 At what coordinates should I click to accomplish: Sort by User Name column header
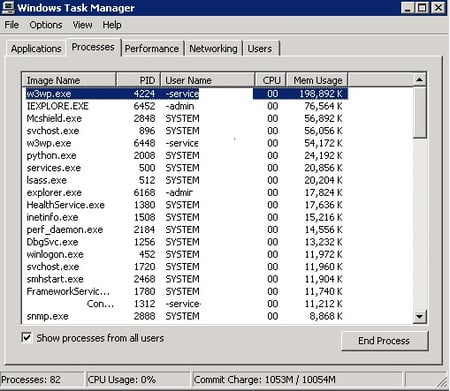[x=207, y=80]
